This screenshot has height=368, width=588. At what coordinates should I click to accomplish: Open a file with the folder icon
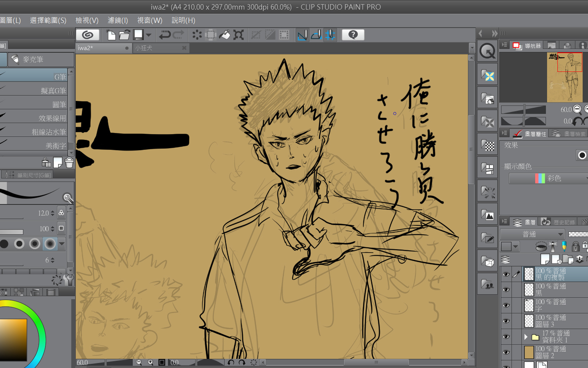point(124,35)
